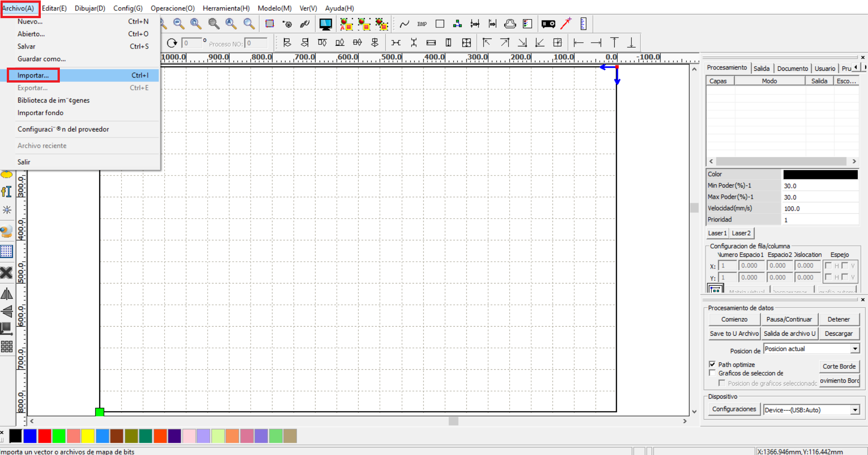
Task: Pick the yellow color in bottom palette
Action: (87, 436)
